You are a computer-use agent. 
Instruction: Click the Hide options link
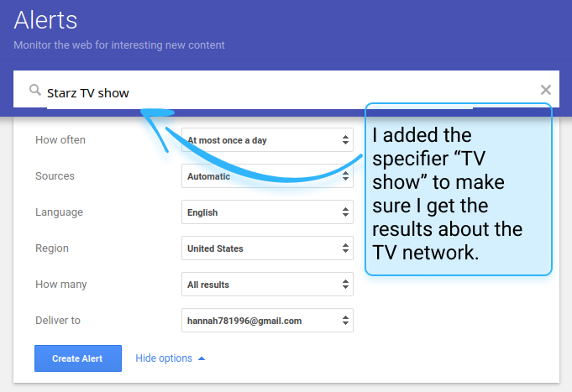coord(170,358)
